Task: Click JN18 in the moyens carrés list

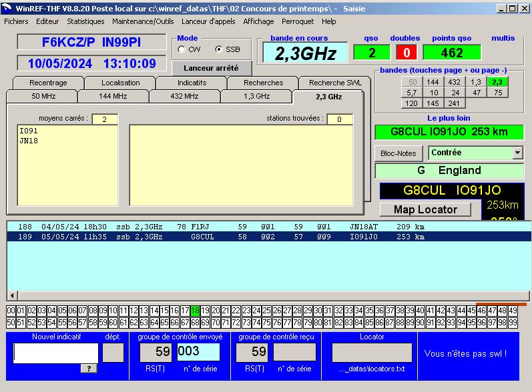Action: 29,141
